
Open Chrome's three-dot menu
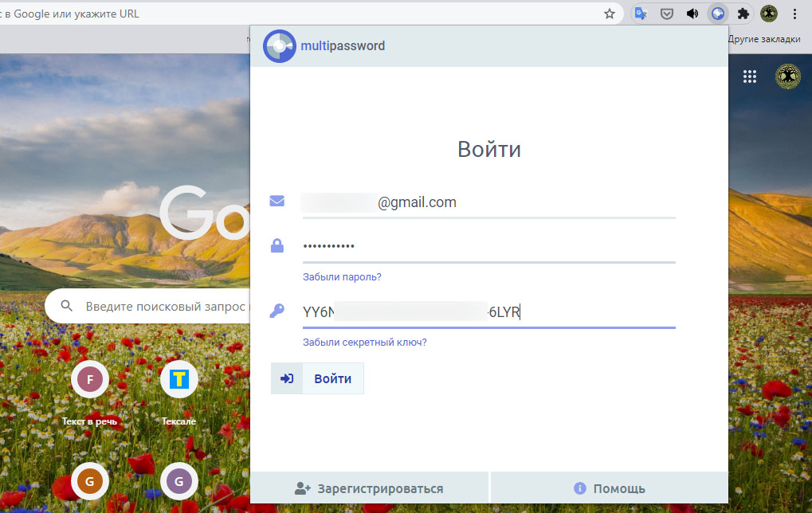(794, 14)
